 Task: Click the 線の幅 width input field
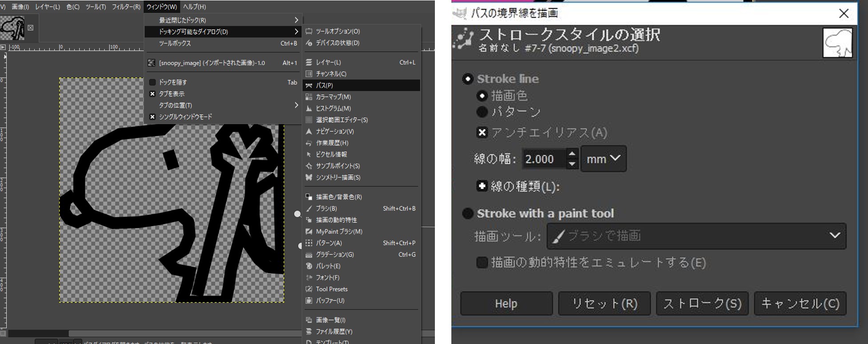click(545, 159)
